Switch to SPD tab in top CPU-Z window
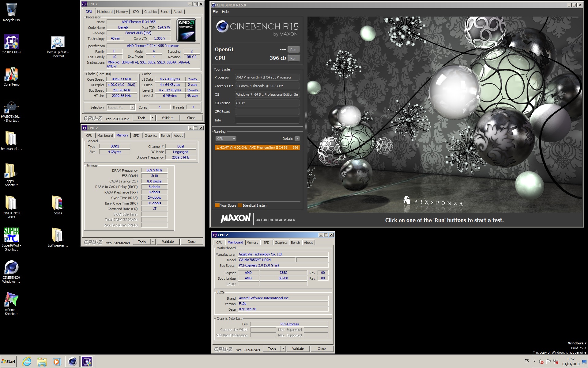 pyautogui.click(x=136, y=12)
